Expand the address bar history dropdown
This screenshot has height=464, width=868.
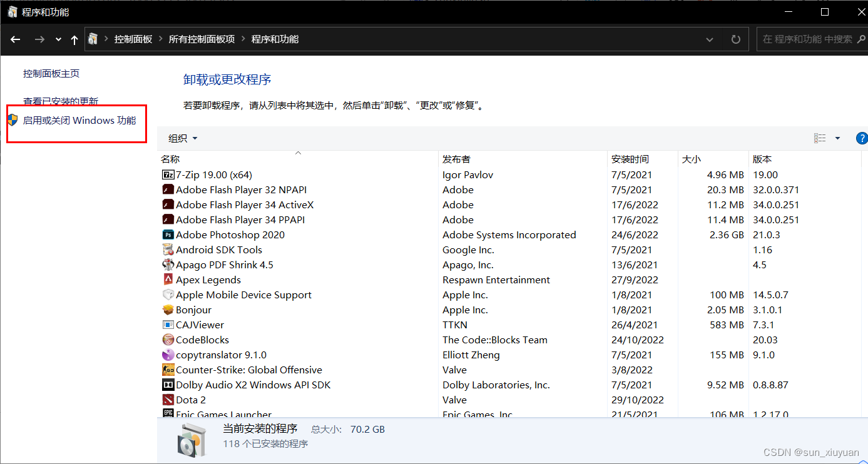710,39
